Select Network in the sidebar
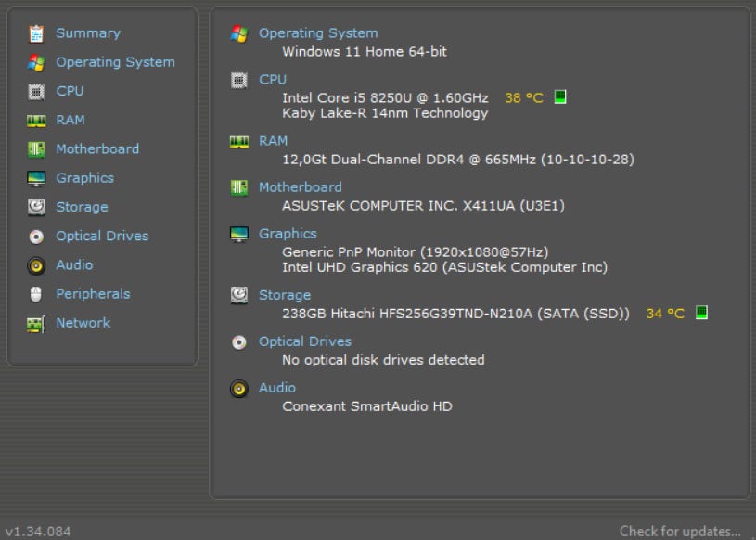 pos(83,323)
